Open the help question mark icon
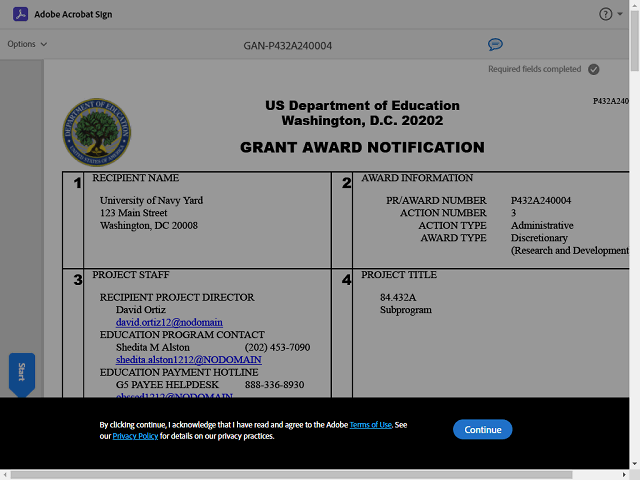This screenshot has height=480, width=640. tap(605, 14)
